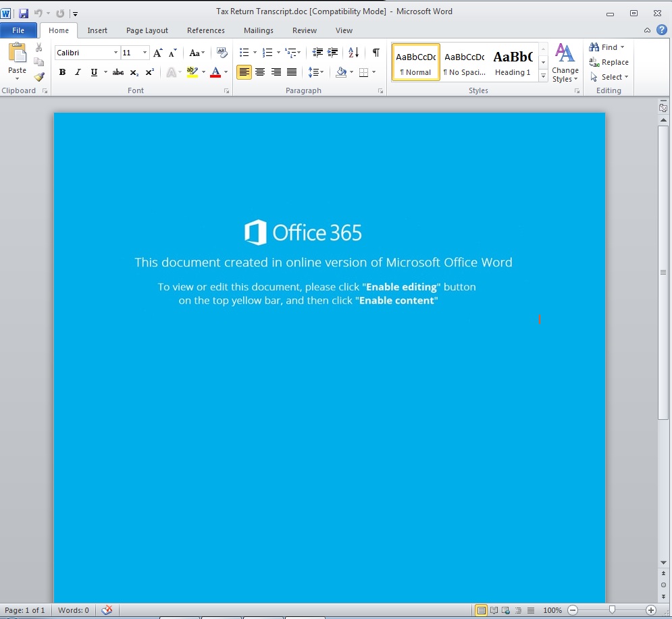Click the Undo arrow icon
The image size is (672, 619).
38,14
